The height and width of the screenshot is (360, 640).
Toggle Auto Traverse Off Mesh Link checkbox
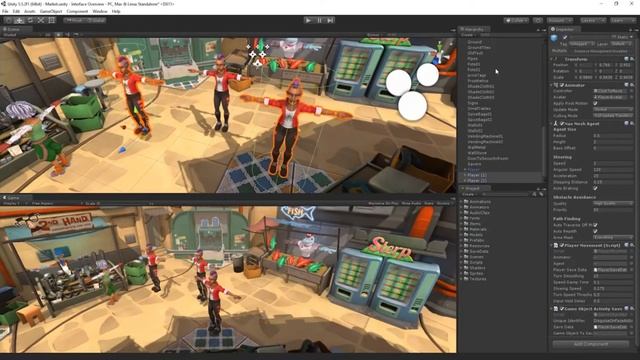(596, 225)
